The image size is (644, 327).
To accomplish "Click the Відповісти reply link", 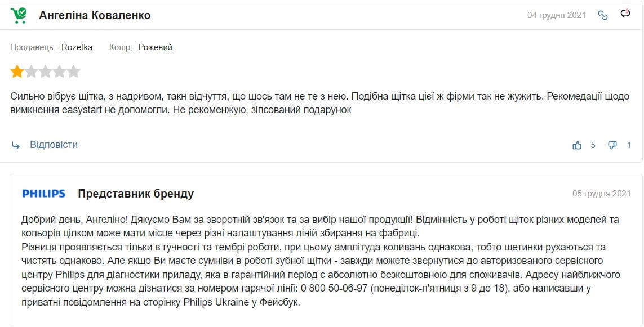I will [x=54, y=144].
